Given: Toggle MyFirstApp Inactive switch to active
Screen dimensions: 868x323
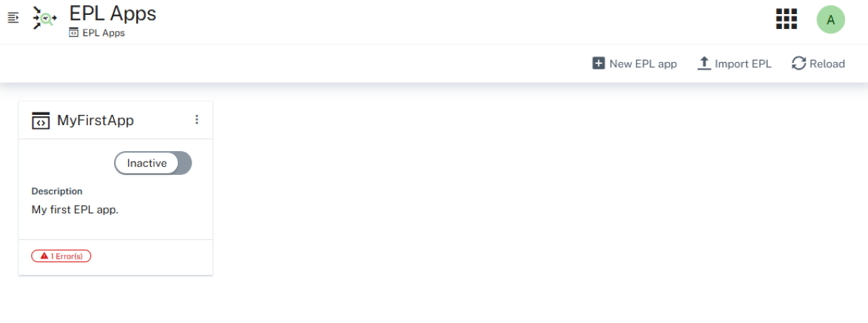Looking at the screenshot, I should click(x=153, y=163).
